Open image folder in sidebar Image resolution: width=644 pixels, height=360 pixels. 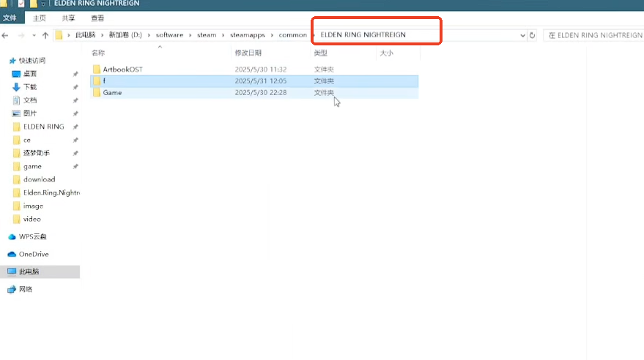coord(33,206)
